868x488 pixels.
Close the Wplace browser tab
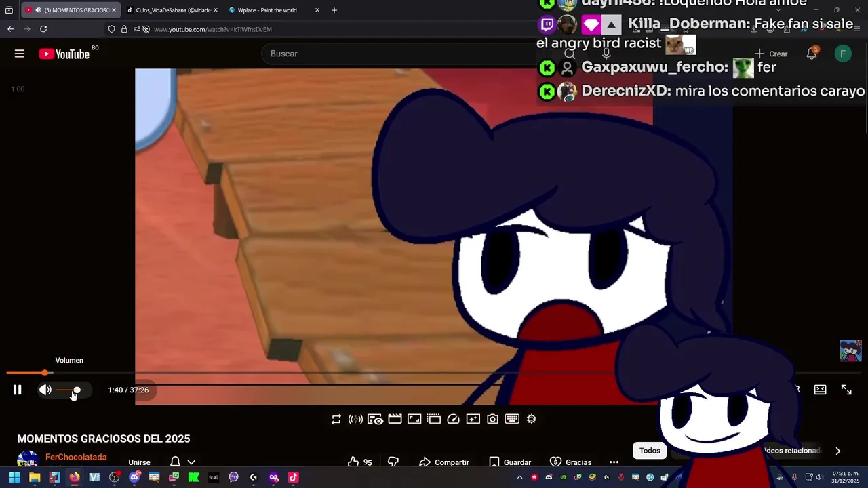[x=317, y=10]
